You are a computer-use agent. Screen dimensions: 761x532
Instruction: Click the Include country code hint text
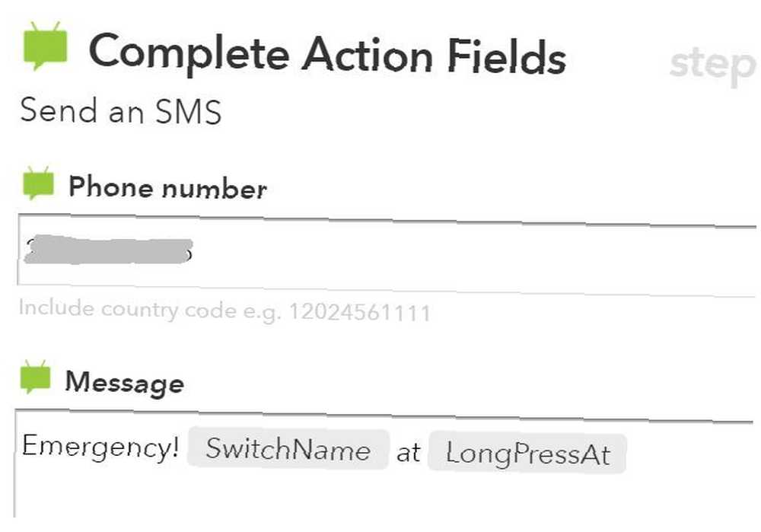click(224, 311)
